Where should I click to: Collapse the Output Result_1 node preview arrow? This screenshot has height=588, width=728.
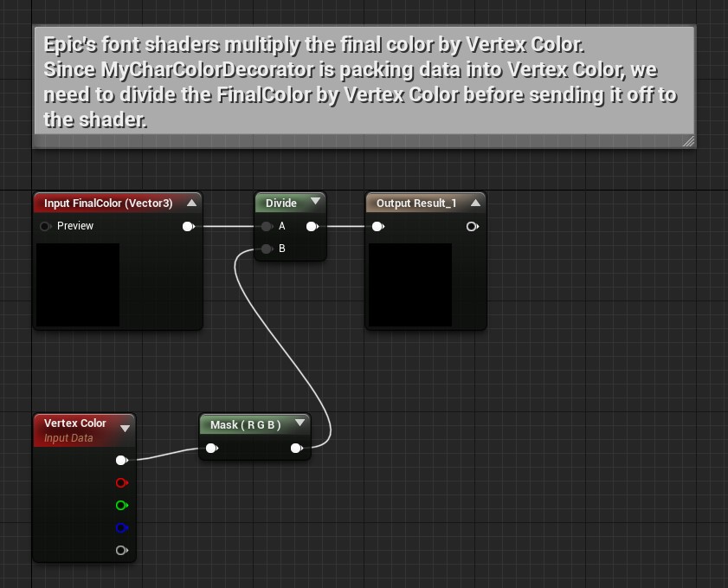[x=474, y=203]
